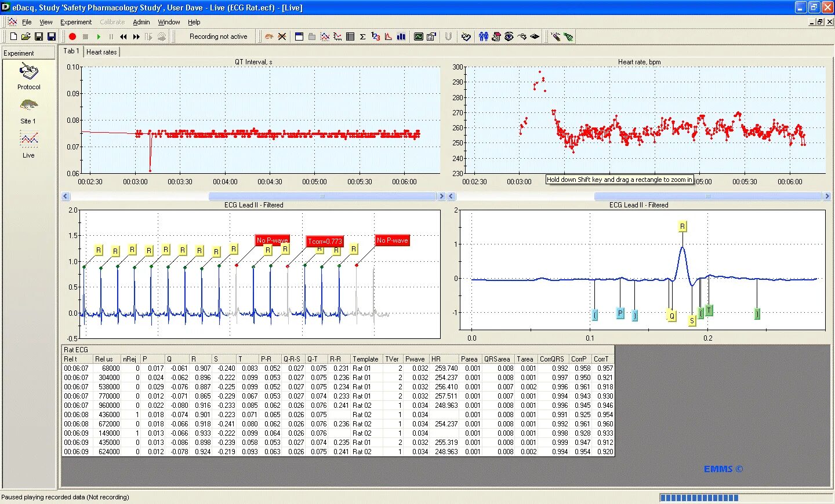Click the report properties icon on the toolbar
This screenshot has width=835, height=504.
pyautogui.click(x=431, y=36)
